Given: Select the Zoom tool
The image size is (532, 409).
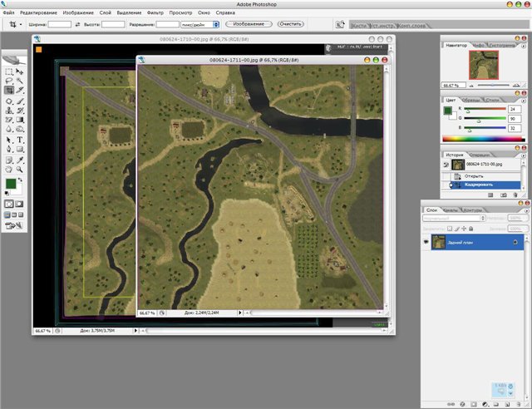Looking at the screenshot, I should click(x=20, y=169).
